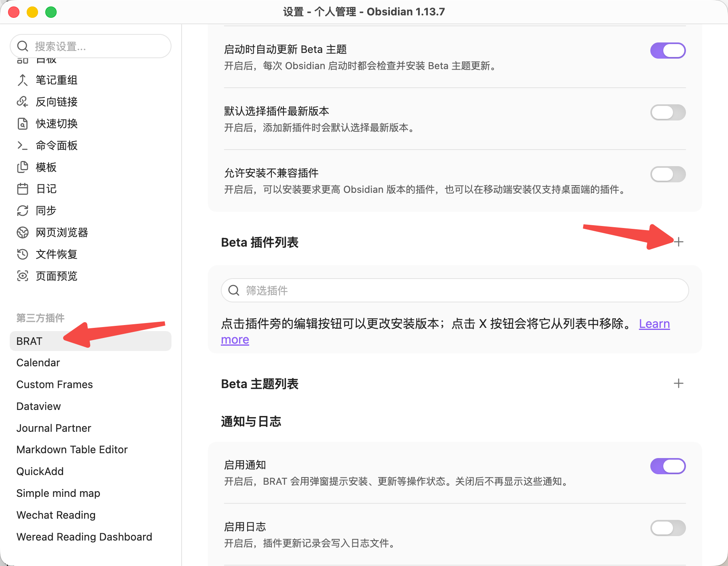The height and width of the screenshot is (566, 728).
Task: Switch off 启用通知 toggle
Action: [668, 466]
